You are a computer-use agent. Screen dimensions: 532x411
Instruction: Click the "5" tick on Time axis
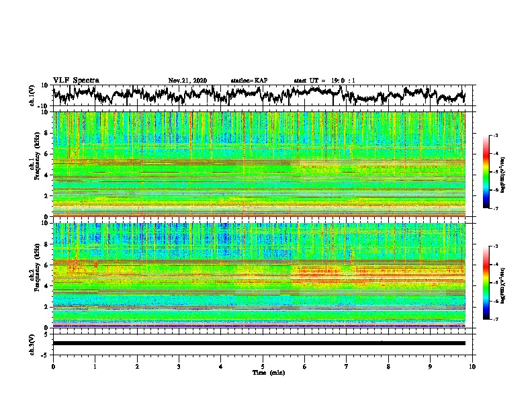[263, 367]
